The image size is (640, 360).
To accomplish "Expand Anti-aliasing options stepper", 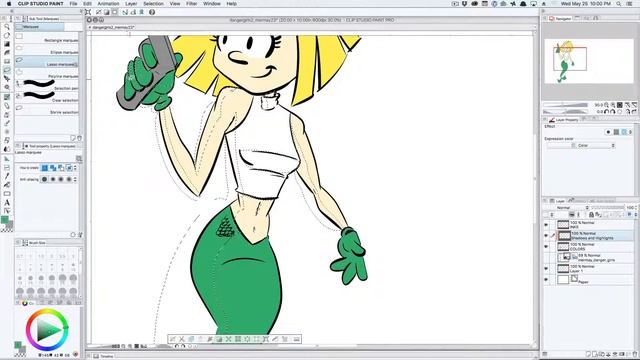I will [75, 179].
